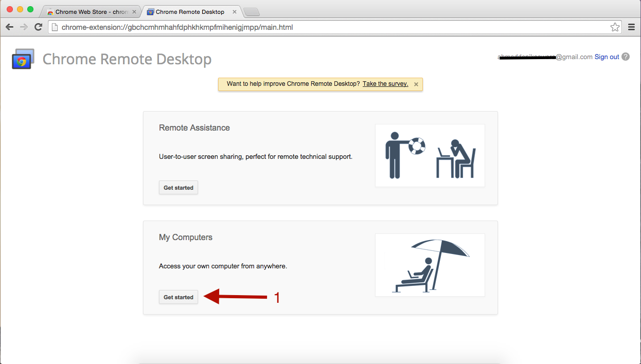Open the help question mark icon
641x364 pixels.
click(x=626, y=57)
